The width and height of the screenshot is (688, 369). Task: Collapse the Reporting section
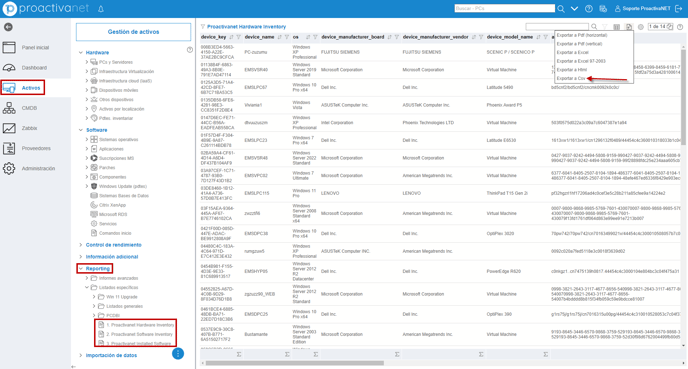(x=81, y=269)
